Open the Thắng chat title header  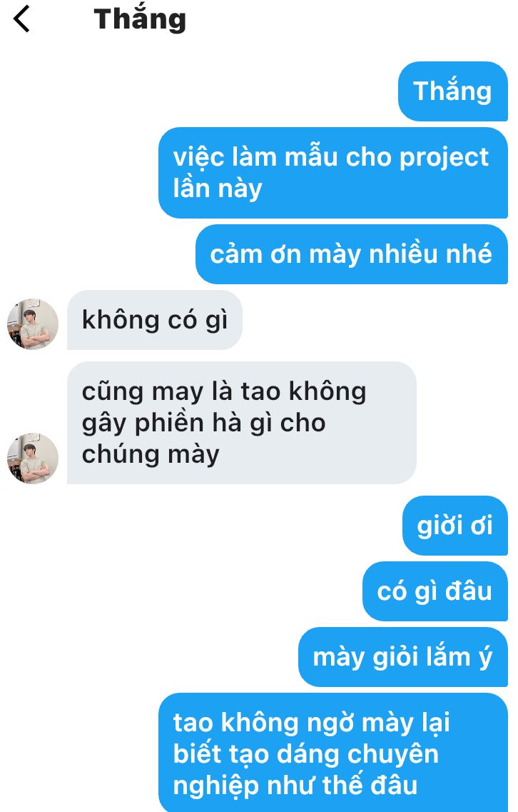(x=140, y=19)
